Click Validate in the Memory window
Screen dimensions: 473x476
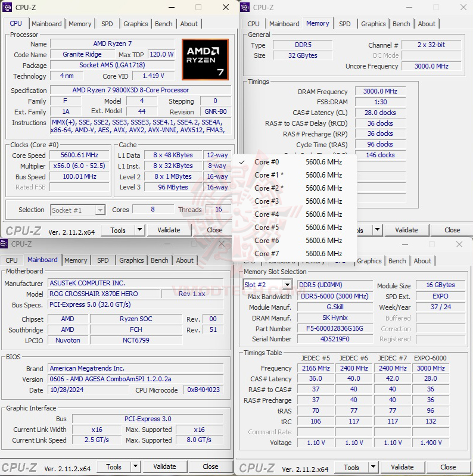pos(406,230)
